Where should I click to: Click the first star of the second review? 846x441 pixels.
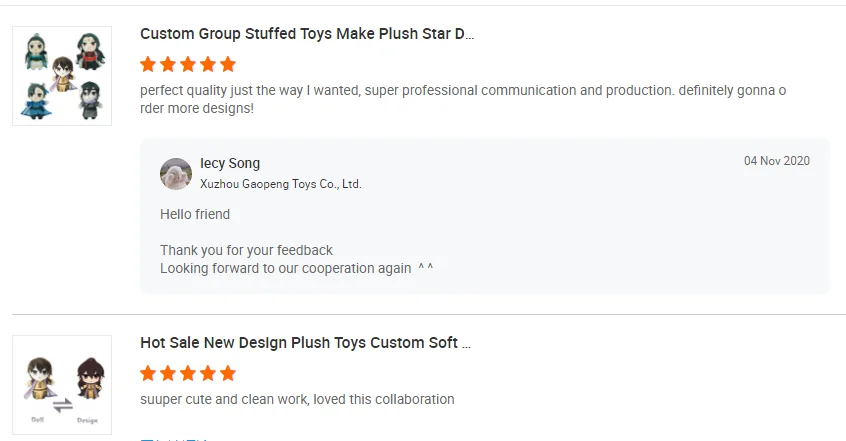point(148,373)
